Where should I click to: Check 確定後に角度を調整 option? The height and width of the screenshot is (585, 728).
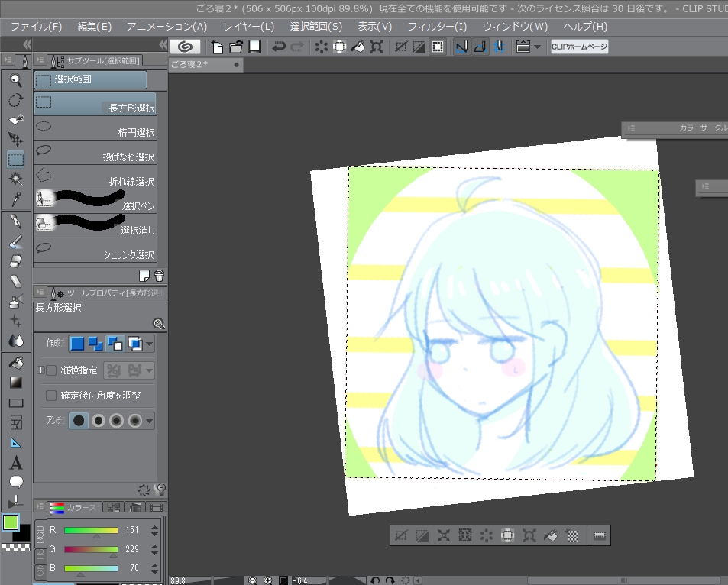pyautogui.click(x=51, y=396)
